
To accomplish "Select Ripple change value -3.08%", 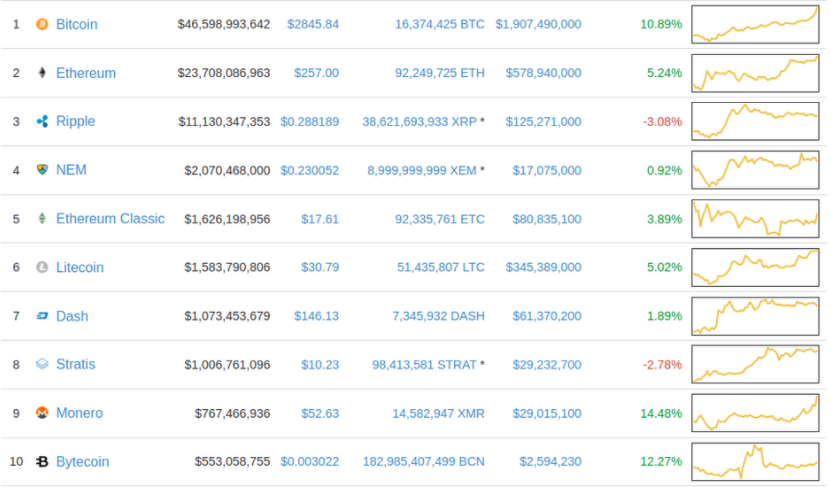I will [x=662, y=121].
